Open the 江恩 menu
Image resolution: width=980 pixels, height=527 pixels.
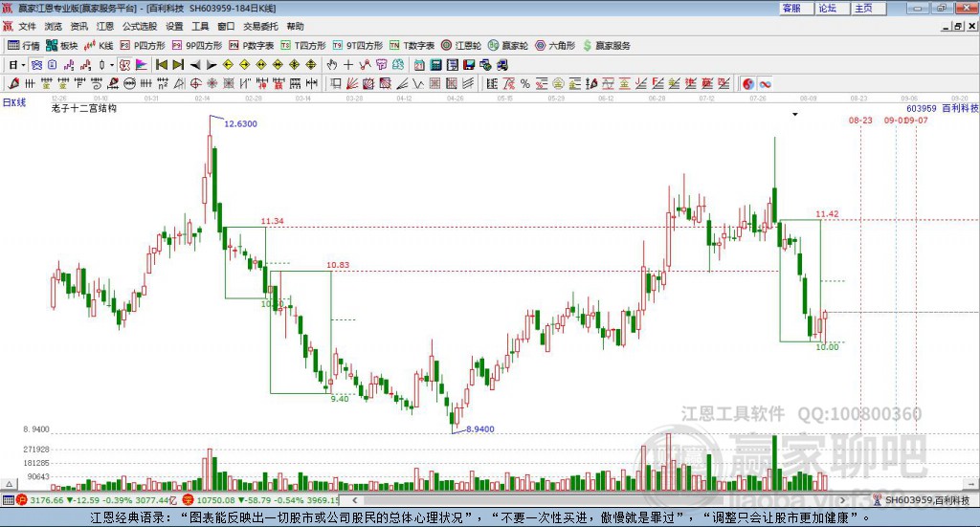coord(105,26)
